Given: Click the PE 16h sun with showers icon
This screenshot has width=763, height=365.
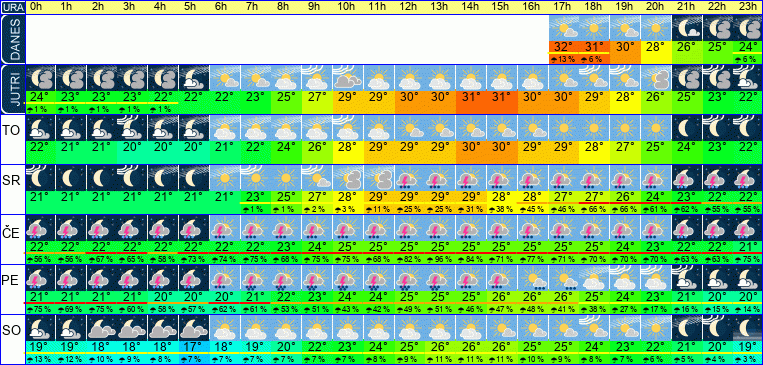Looking at the screenshot, I should 533,277.
